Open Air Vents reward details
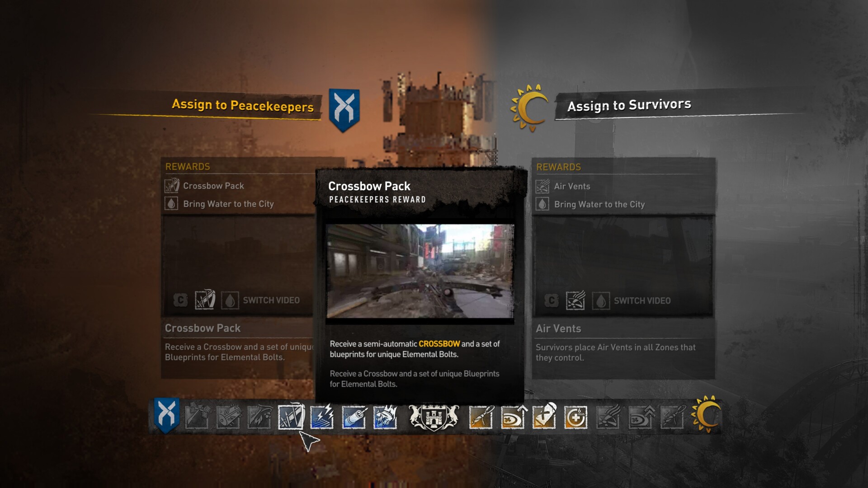This screenshot has width=868, height=488. point(573,185)
